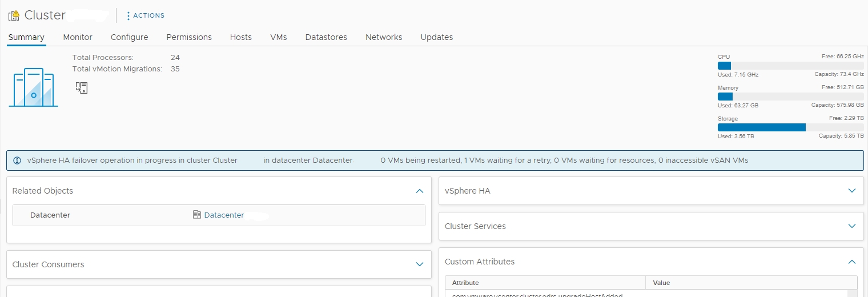
Task: Select 'Free: 512.71 GB' memory text
Action: (843, 87)
